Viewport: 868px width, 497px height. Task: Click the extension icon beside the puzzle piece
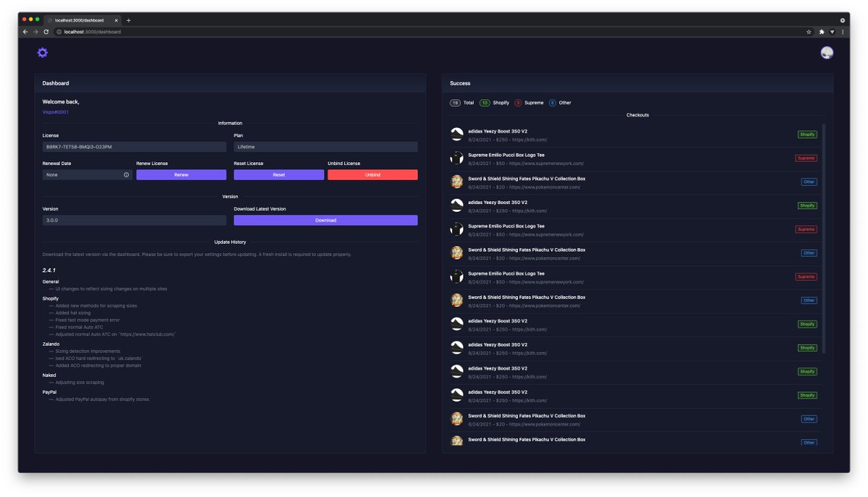[x=832, y=32]
